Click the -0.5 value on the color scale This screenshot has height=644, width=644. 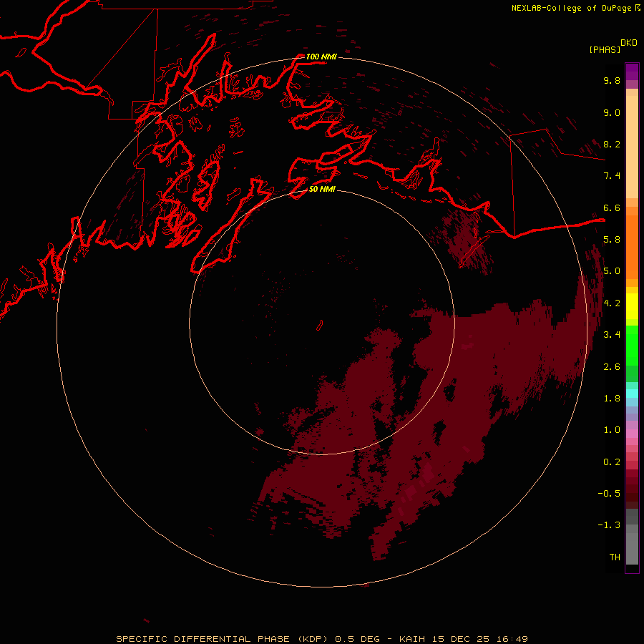pos(609,493)
